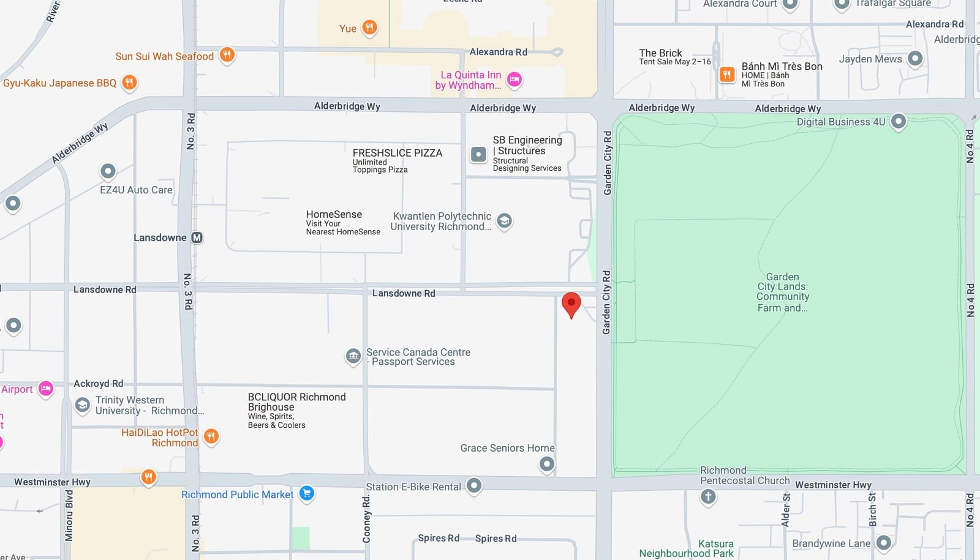Click the unlabeled restaurant icon above Westminster Hwy
This screenshot has width=980, height=560.
148,477
